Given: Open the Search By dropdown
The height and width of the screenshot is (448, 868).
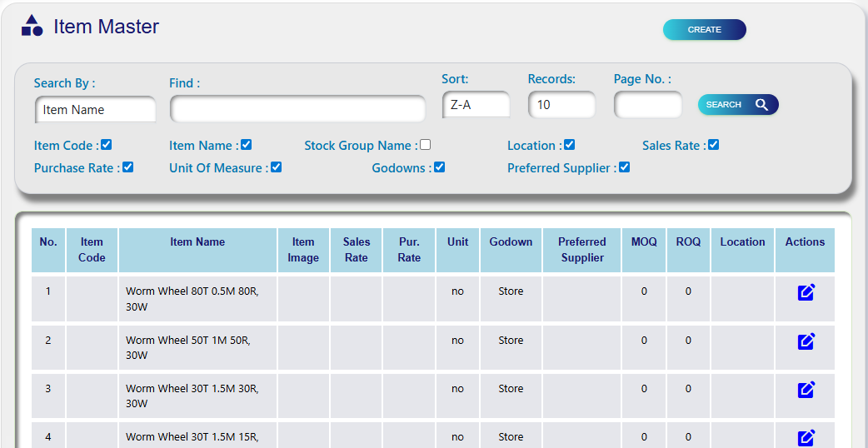Looking at the screenshot, I should tap(96, 110).
